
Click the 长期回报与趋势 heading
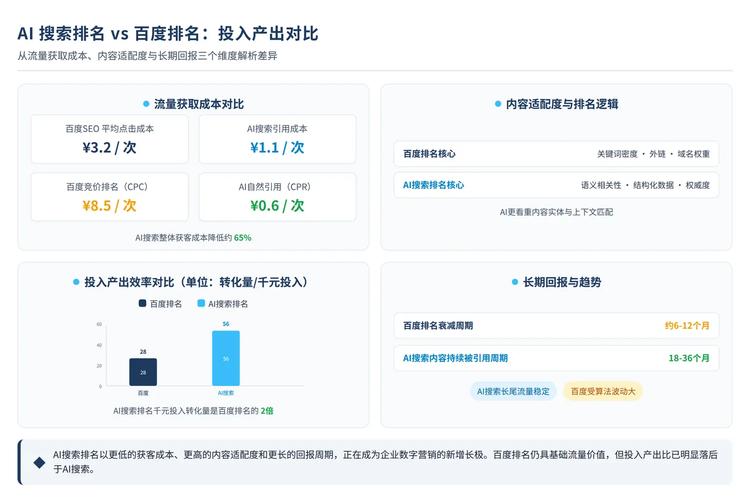[x=562, y=282]
